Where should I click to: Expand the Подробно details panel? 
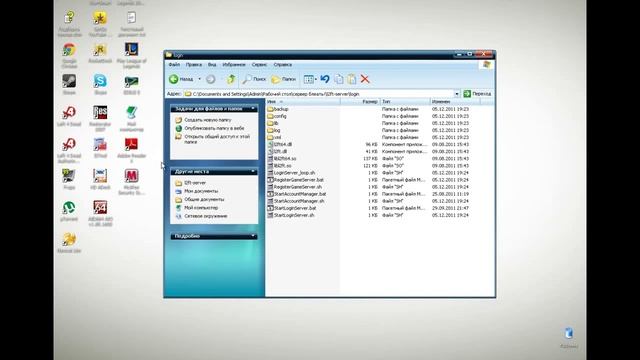[x=253, y=236]
